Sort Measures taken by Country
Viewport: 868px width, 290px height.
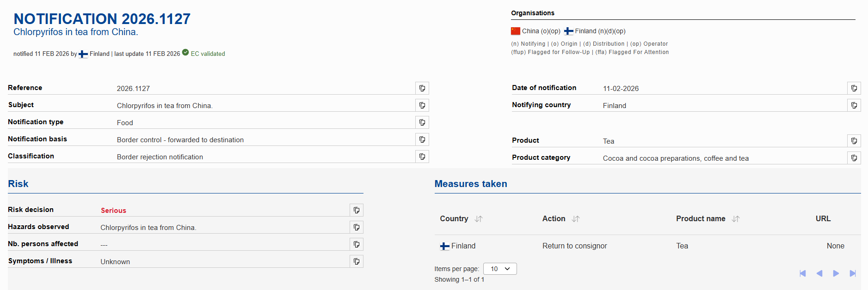click(479, 219)
